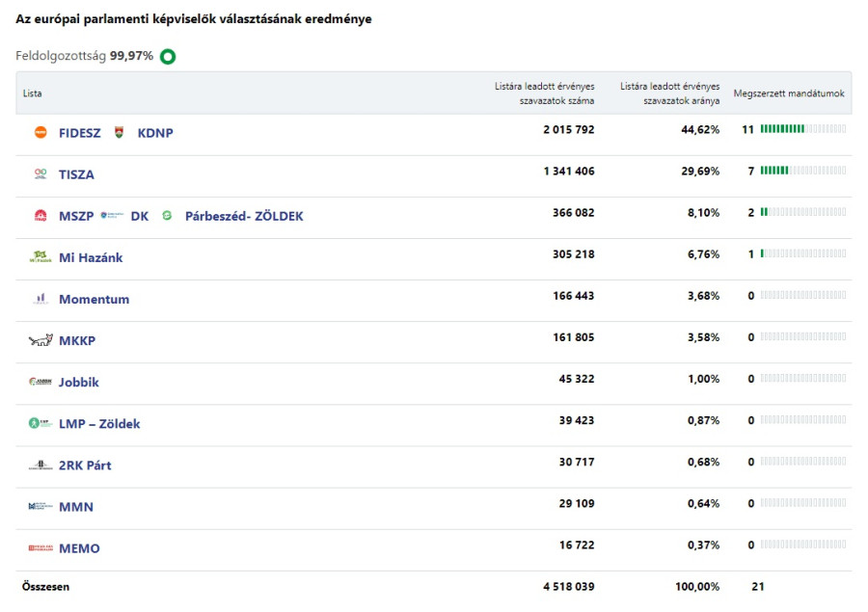Open the MSZP party link
Image resolution: width=868 pixels, height=612 pixels.
tap(76, 216)
